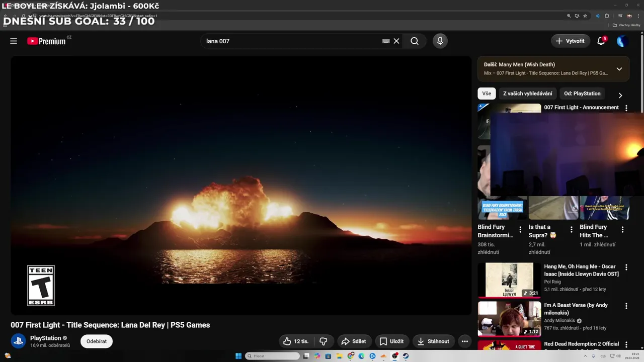Show more filter chips with the right arrow
The height and width of the screenshot is (362, 644).
pos(620,96)
